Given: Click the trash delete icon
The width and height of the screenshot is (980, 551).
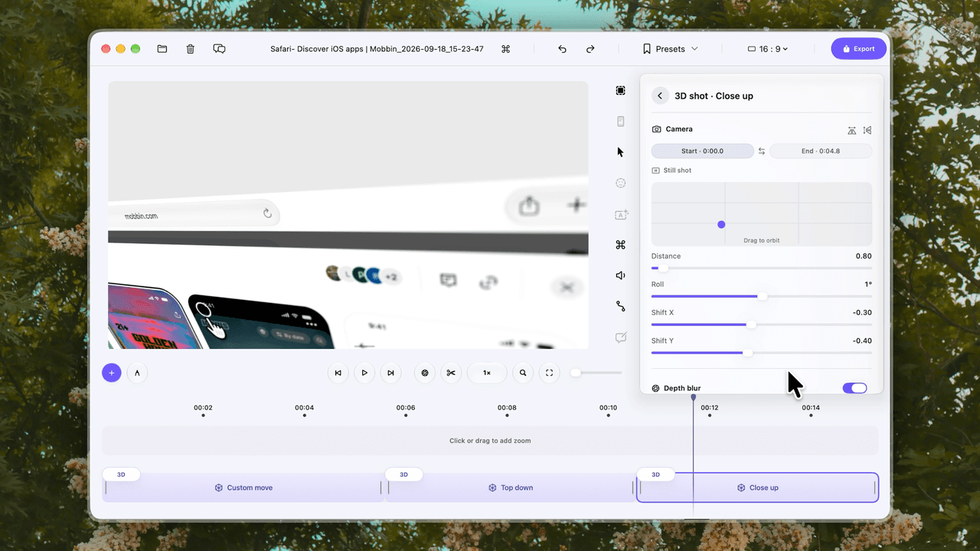Looking at the screenshot, I should [x=191, y=49].
